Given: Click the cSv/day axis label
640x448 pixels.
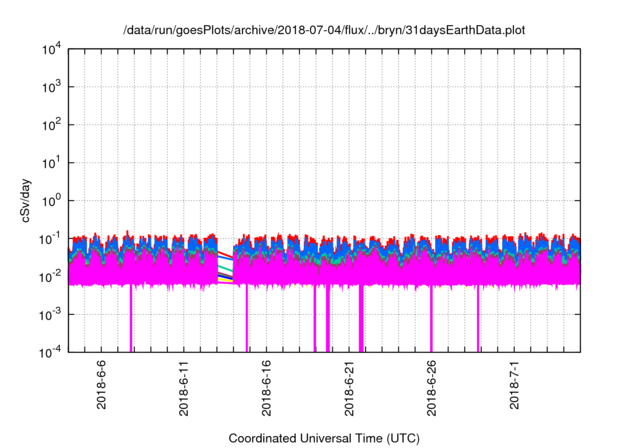Looking at the screenshot, I should coord(26,200).
